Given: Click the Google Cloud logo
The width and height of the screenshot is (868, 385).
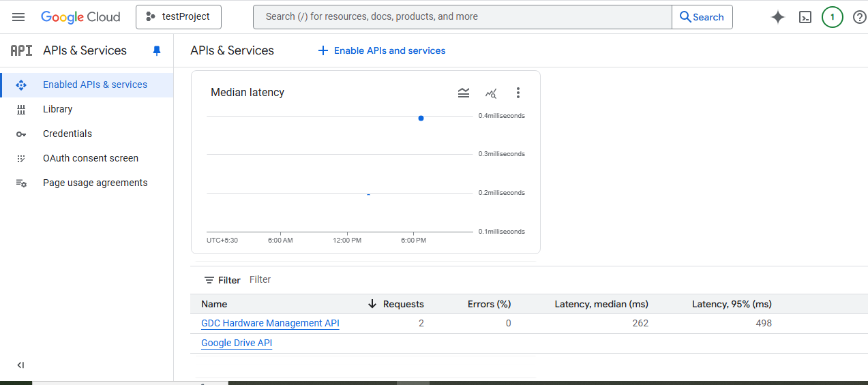Looking at the screenshot, I should [80, 17].
